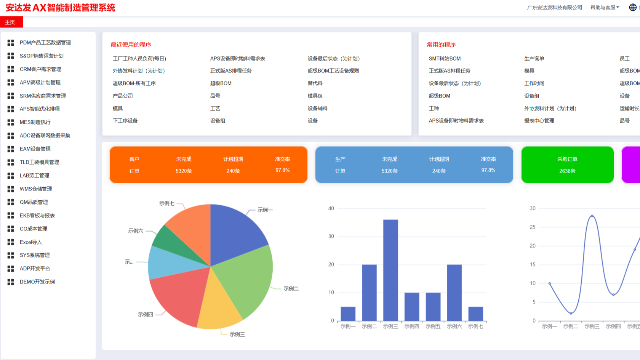Image resolution: width=640 pixels, height=360 pixels.
Task: Click the grid icon beside QM menu
Action: pyautogui.click(x=11, y=202)
